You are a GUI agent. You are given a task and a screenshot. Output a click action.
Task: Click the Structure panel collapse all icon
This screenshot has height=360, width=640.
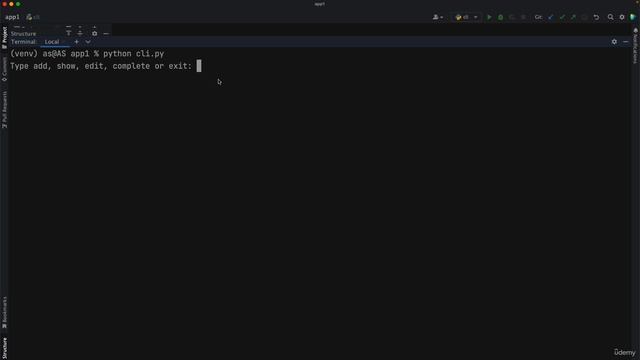pyautogui.click(x=80, y=33)
